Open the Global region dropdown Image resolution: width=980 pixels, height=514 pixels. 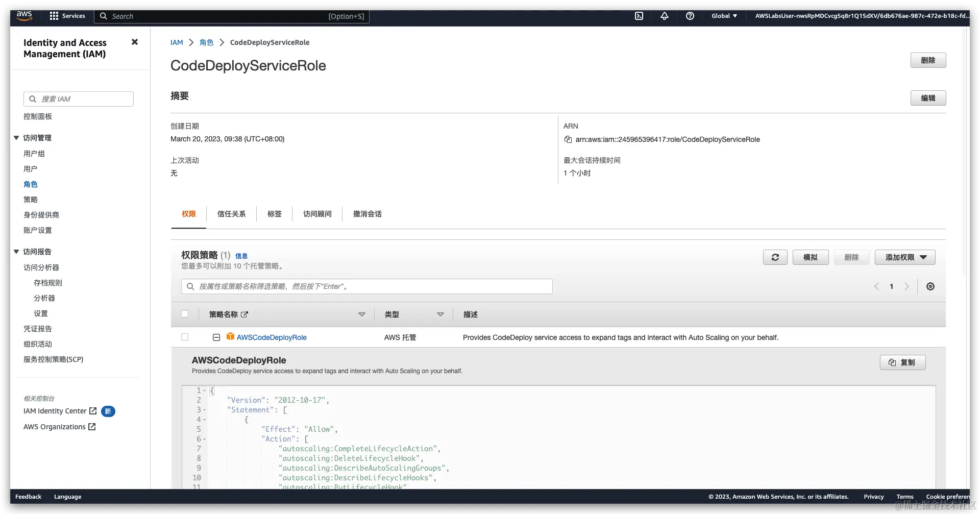724,16
